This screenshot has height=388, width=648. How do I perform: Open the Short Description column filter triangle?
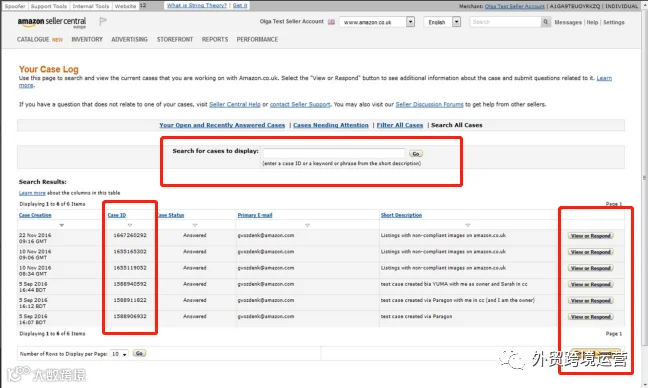[x=467, y=225]
